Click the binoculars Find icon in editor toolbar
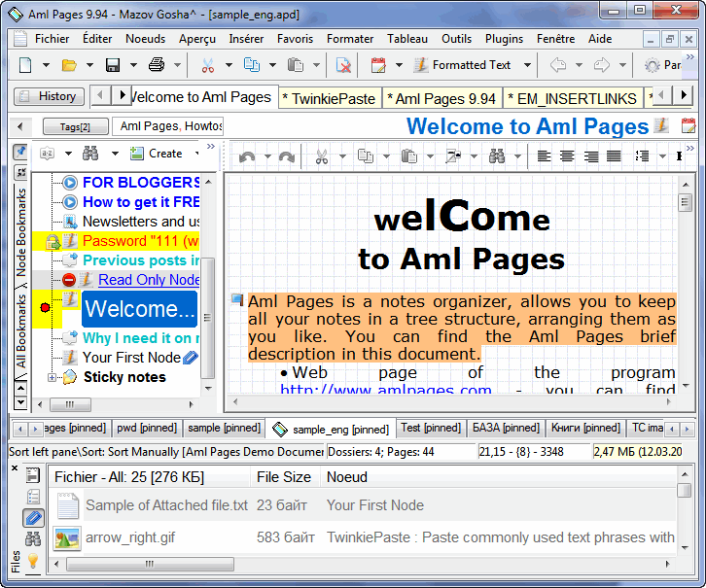 pyautogui.click(x=497, y=156)
